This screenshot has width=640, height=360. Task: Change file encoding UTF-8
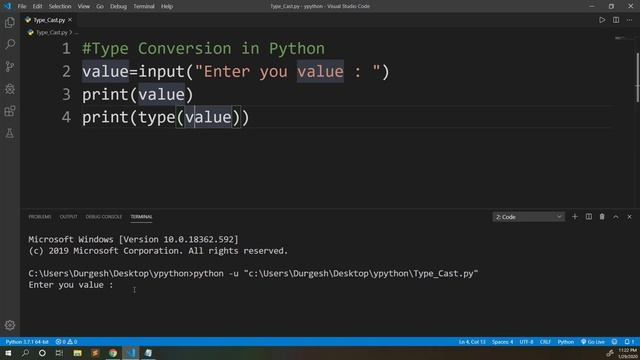pos(526,342)
